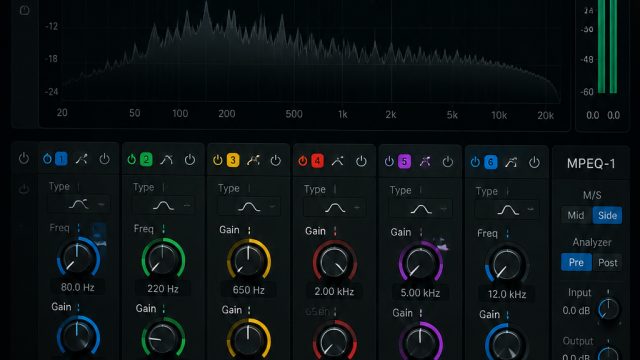Click analyzer power icon at top left
Image resolution: width=640 pixels, height=360 pixels.
tap(24, 10)
